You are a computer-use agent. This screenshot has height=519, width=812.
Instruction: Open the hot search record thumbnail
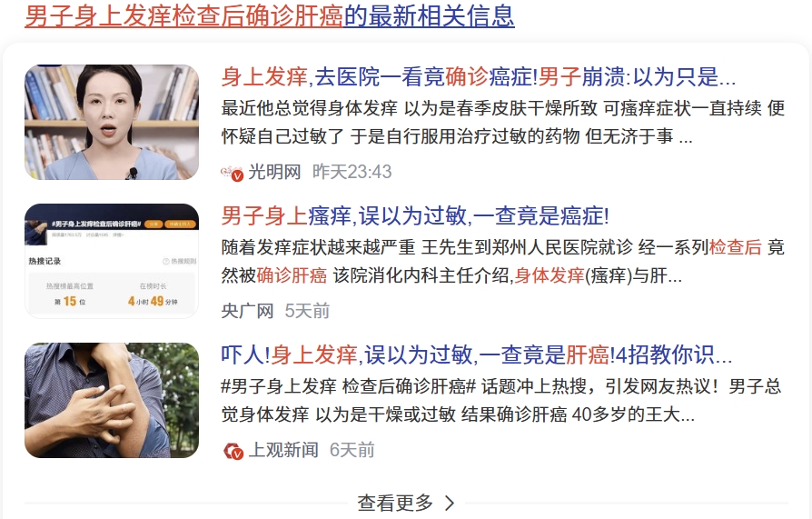point(112,261)
